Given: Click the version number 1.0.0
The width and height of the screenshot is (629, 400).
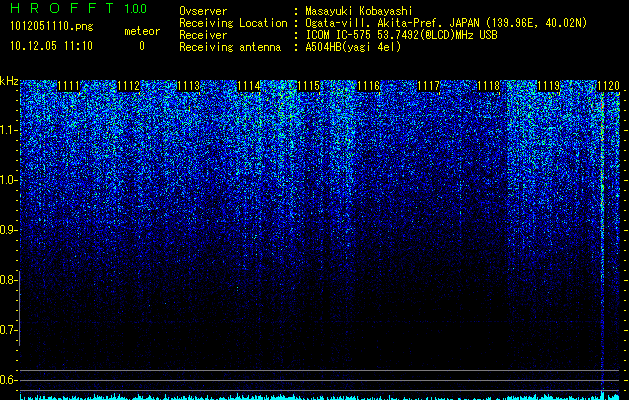Looking at the screenshot, I should (136, 8).
